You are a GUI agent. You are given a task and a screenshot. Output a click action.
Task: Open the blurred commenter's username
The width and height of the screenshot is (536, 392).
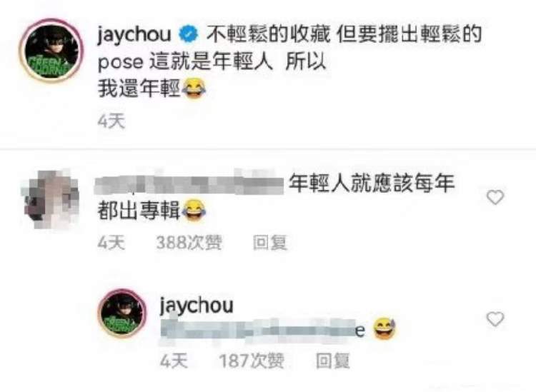(189, 184)
